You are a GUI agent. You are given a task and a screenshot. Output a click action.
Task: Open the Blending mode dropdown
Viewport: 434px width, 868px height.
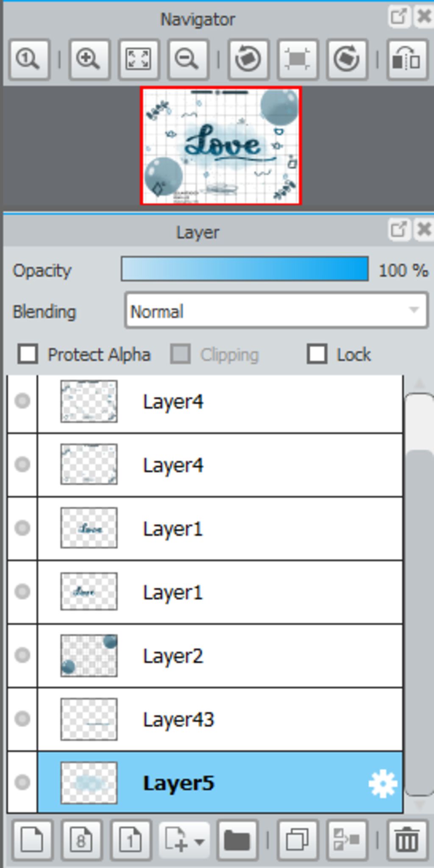point(276,311)
